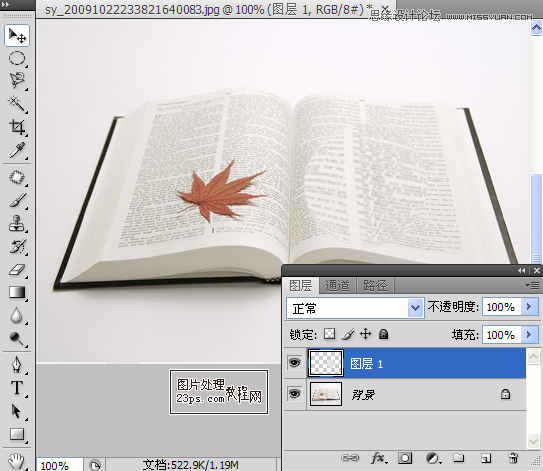This screenshot has height=471, width=543.
Task: Click document size 文档:522.9K/1.19M status text
Action: coord(190,464)
